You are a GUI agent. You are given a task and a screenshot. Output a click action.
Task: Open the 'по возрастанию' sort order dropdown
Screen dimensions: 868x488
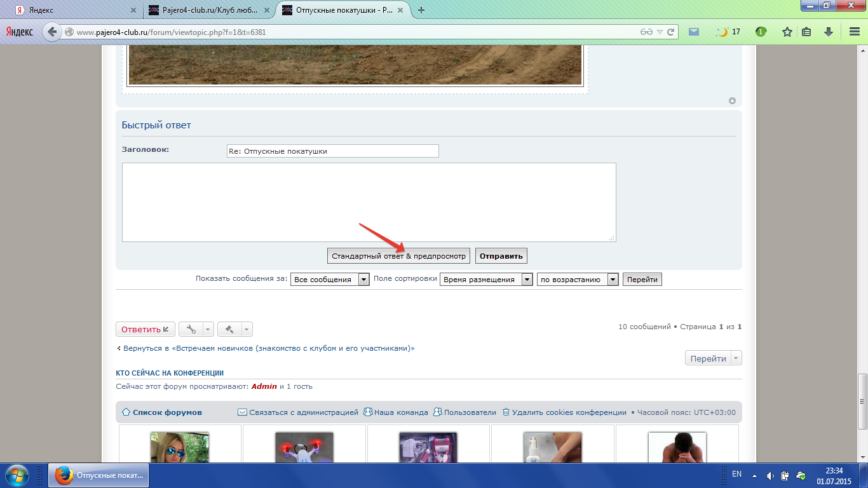[x=613, y=280]
